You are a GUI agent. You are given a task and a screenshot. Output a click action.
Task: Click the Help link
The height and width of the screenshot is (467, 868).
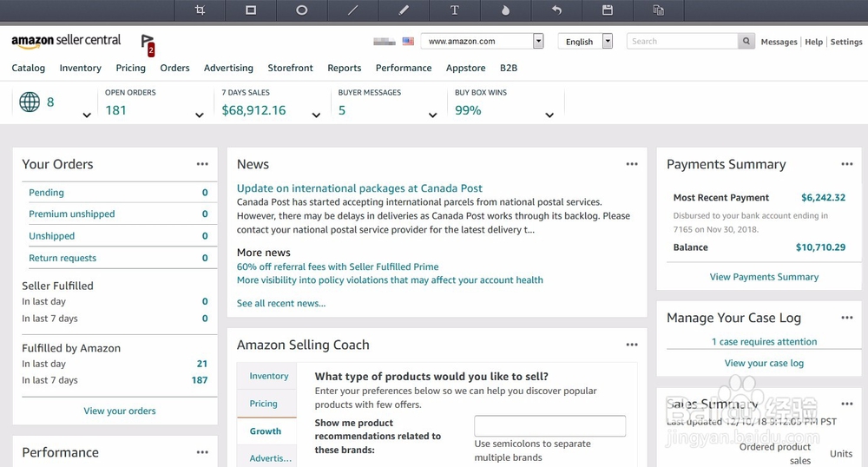(x=814, y=42)
